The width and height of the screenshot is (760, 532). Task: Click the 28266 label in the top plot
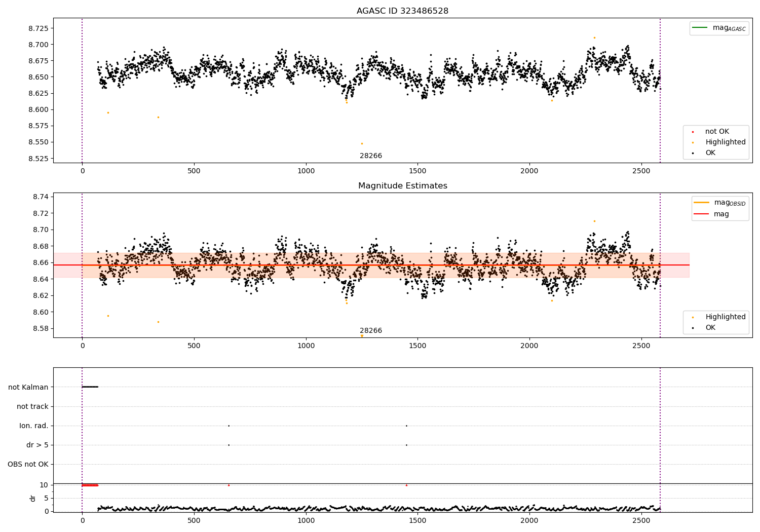coord(371,156)
